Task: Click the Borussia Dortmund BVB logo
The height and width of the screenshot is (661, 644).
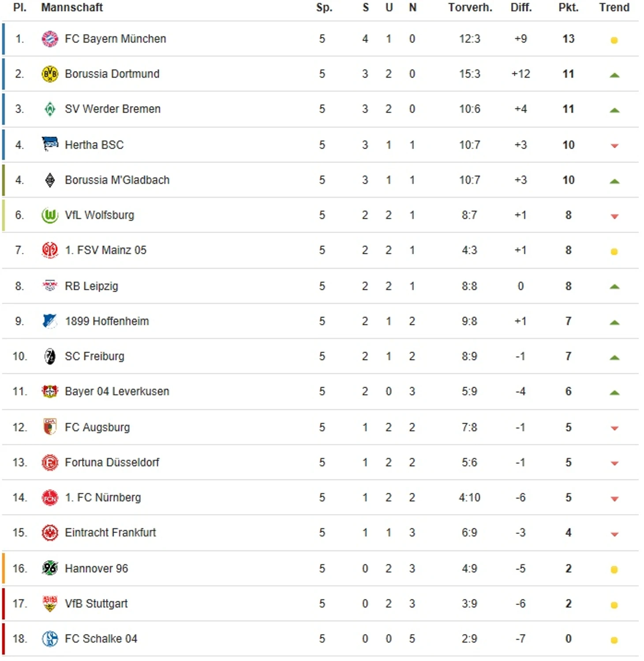Action: click(50, 74)
